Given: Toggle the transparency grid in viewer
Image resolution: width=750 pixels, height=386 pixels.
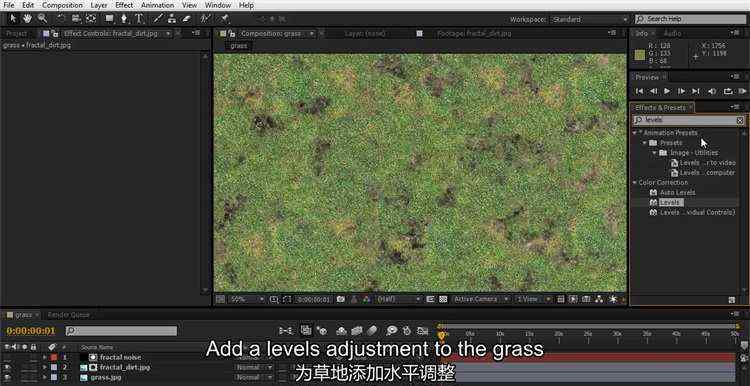Looking at the screenshot, I should (x=443, y=299).
